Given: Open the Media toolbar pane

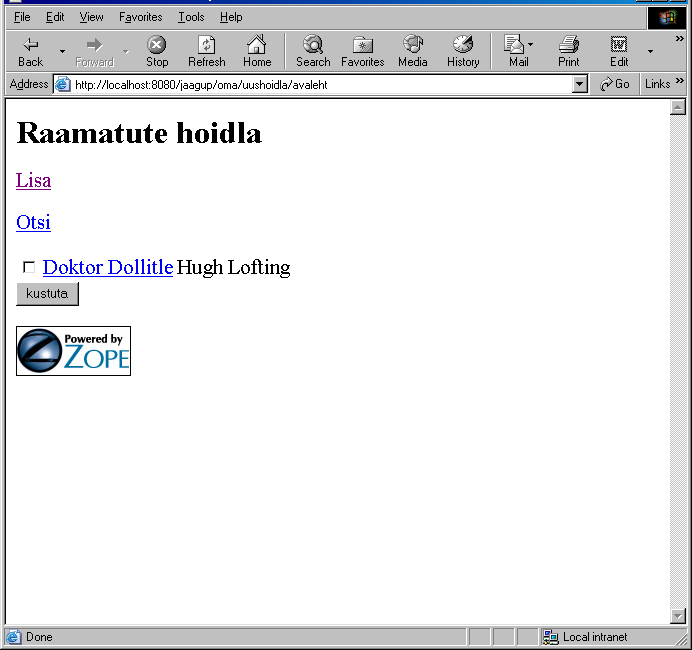Looking at the screenshot, I should coord(413,51).
